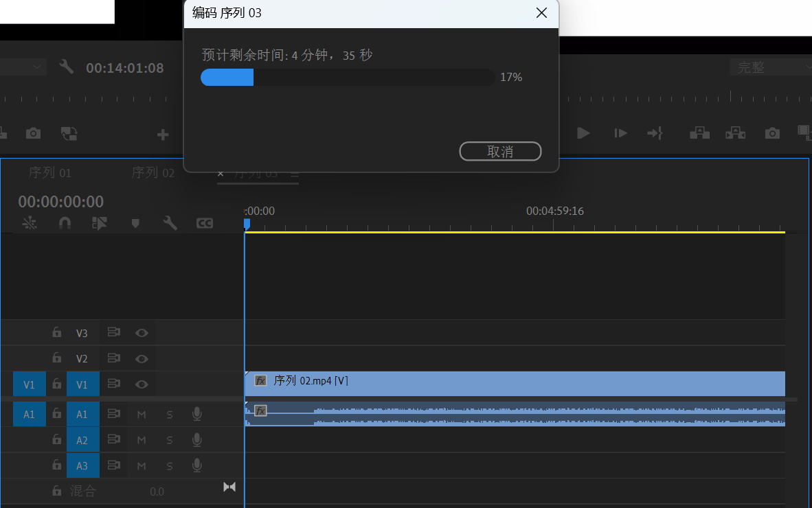Screen dimensions: 812x508
Task: Open the zoom level dropdown left of wrench
Action: 23,67
